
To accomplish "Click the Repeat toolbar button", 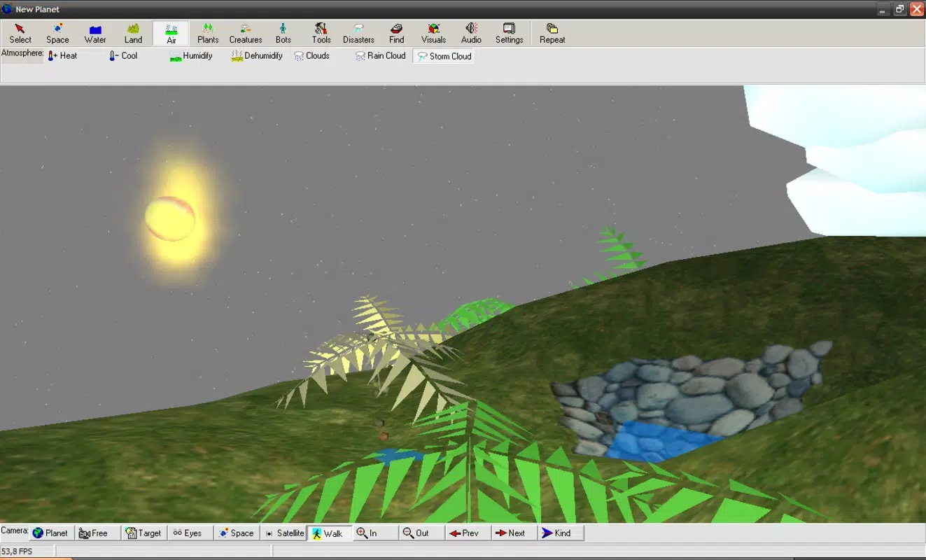I will click(552, 34).
